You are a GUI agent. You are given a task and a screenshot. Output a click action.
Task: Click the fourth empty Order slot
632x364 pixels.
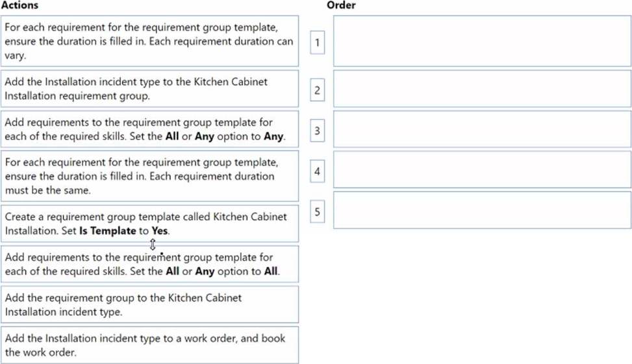click(482, 170)
